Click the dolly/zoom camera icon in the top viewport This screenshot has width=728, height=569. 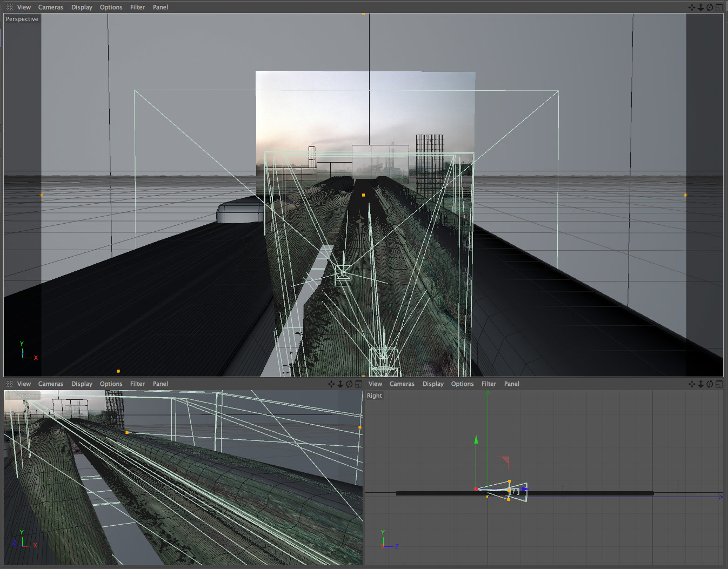[700, 7]
